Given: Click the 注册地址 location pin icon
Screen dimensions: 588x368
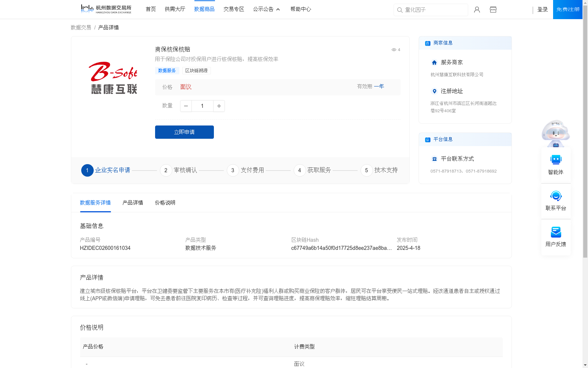Looking at the screenshot, I should pos(434,91).
